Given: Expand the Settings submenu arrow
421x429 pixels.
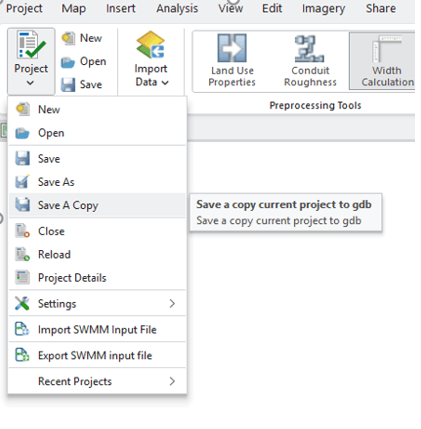Looking at the screenshot, I should (172, 303).
